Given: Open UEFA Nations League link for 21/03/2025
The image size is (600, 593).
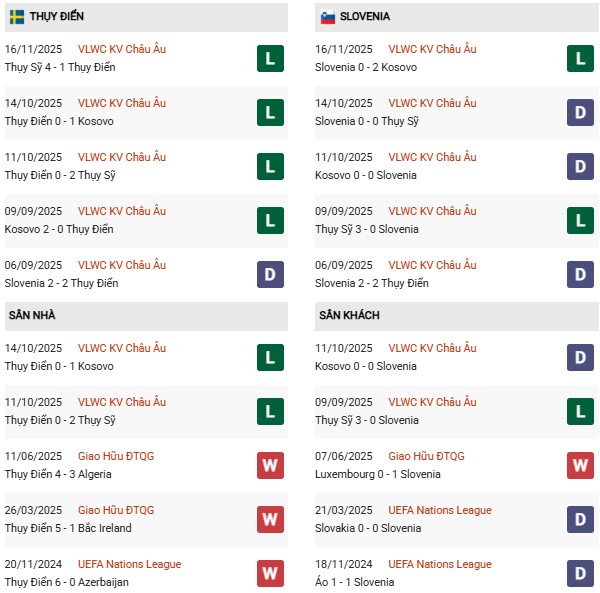Looking at the screenshot, I should click(439, 510).
